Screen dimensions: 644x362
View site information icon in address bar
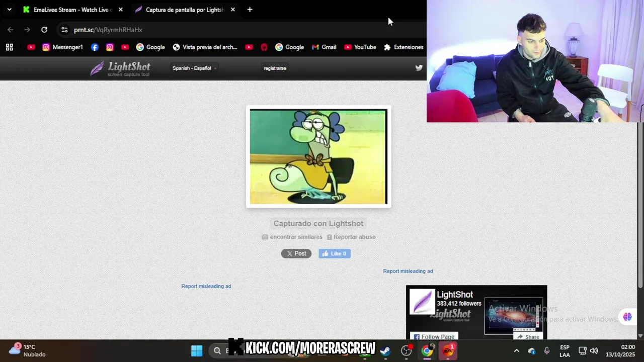coord(64,30)
